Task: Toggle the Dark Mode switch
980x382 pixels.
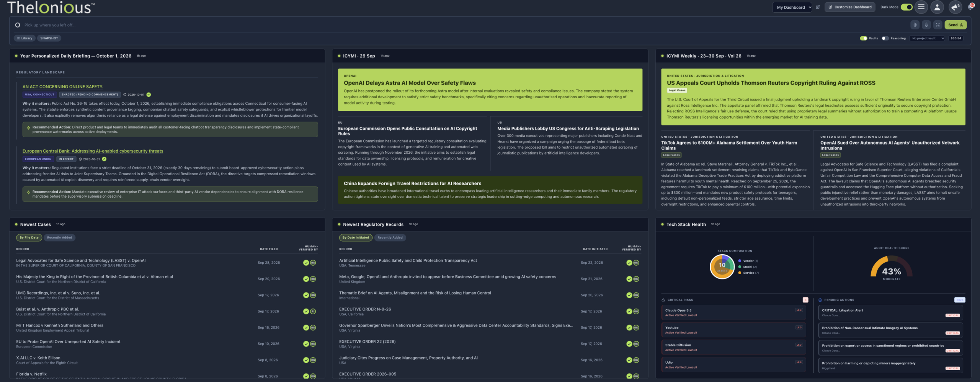Action: pos(906,7)
